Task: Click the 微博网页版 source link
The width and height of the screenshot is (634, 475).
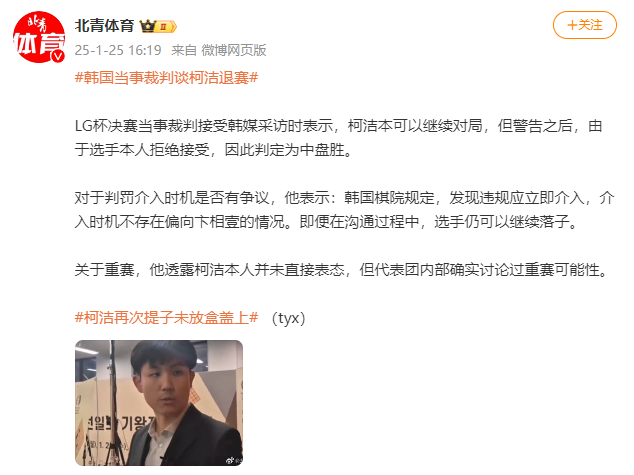Action: click(x=234, y=50)
